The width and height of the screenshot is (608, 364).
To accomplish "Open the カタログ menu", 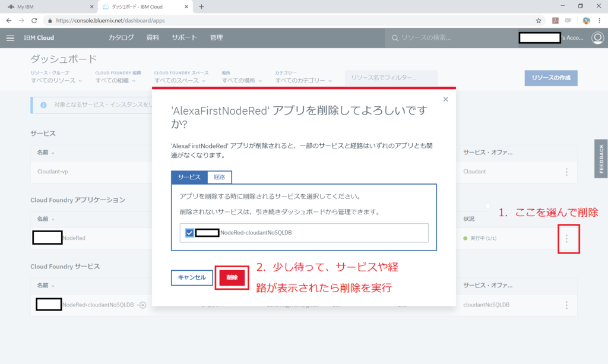I will 121,37.
